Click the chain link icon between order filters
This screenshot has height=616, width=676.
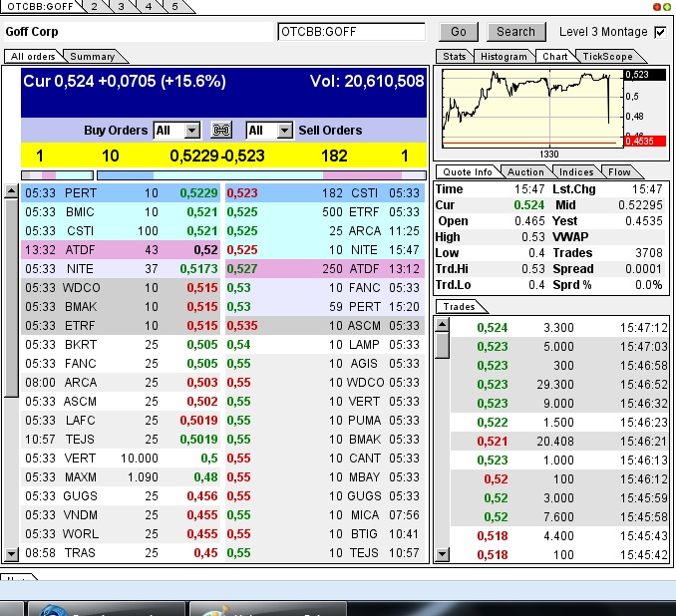pyautogui.click(x=222, y=131)
